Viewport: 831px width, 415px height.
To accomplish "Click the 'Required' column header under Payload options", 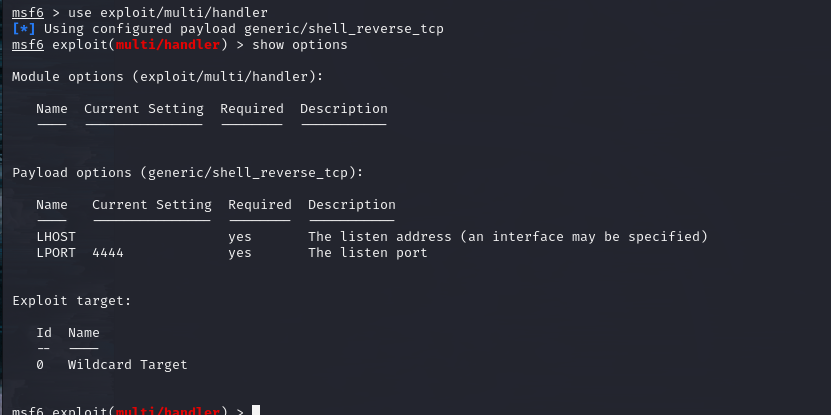I will [260, 205].
